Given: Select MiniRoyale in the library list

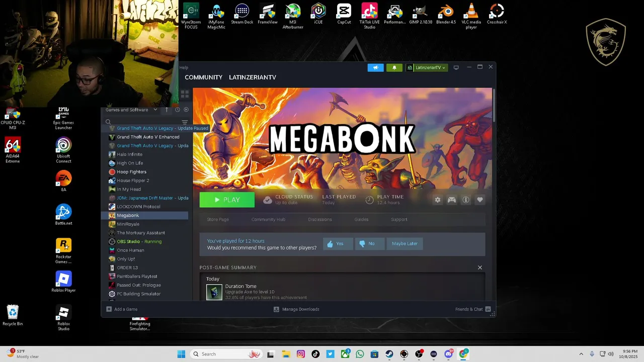Looking at the screenshot, I should coord(145,224).
